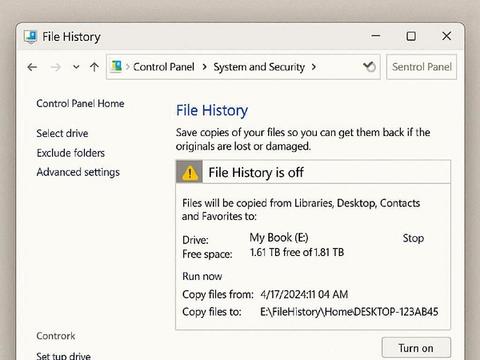Click the 'Drive:' label
Image resolution: width=480 pixels, height=360 pixels.
tap(195, 240)
